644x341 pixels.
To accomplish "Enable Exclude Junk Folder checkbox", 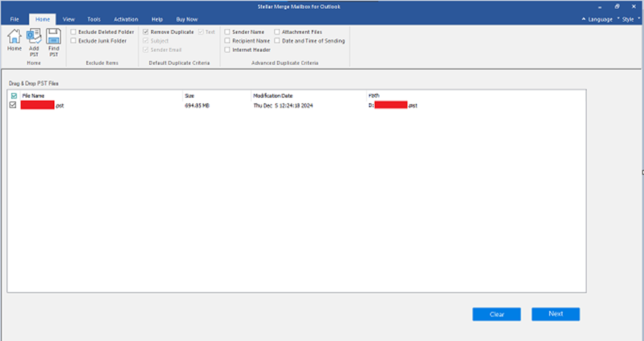I will tap(73, 41).
